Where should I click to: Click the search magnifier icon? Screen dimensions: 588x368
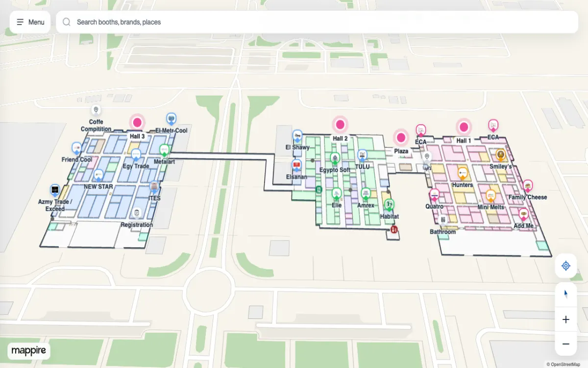click(67, 22)
